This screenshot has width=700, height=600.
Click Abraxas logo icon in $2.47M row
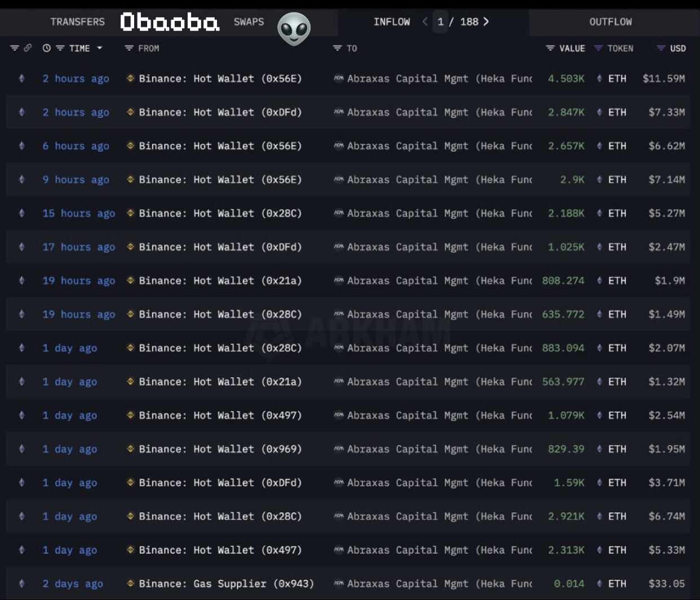(x=339, y=247)
